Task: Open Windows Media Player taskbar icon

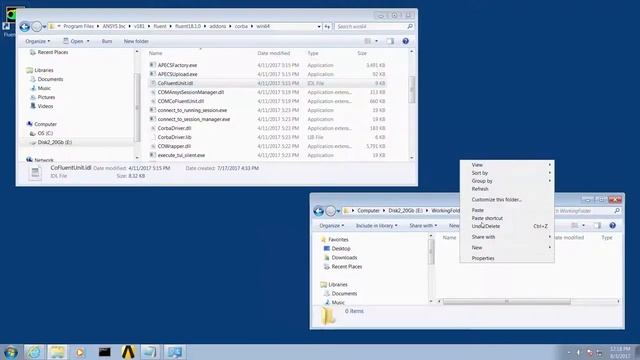Action: click(80, 352)
